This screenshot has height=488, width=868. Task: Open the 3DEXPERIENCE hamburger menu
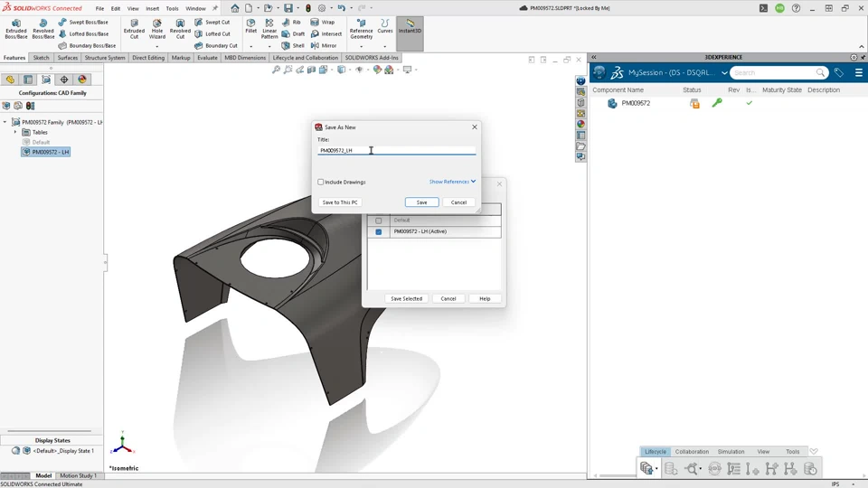click(858, 72)
